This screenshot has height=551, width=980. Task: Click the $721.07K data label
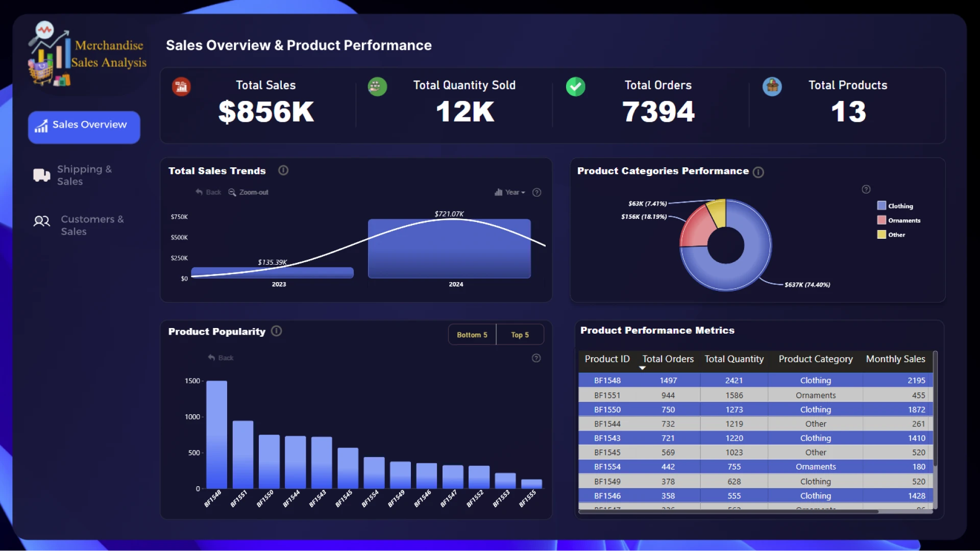[449, 214]
